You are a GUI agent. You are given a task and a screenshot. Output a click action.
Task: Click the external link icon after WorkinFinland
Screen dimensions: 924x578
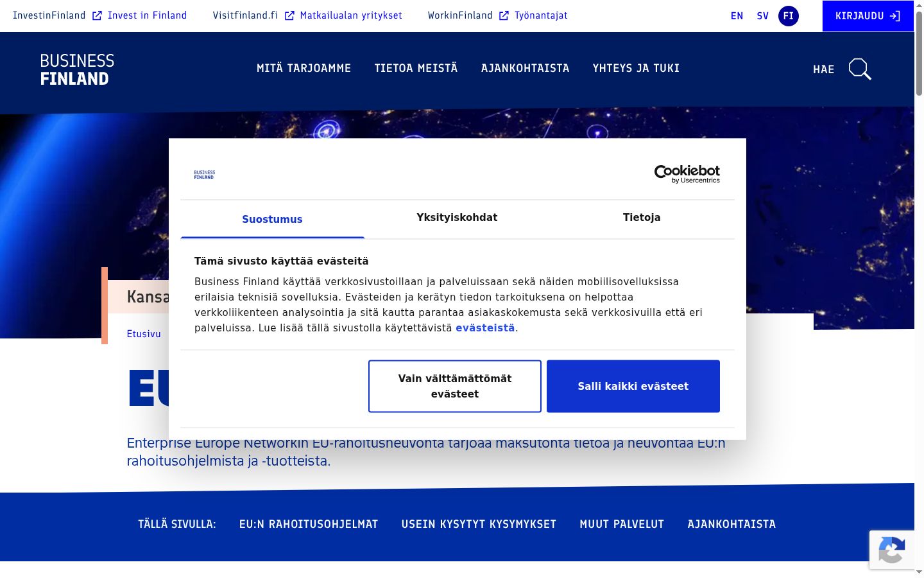504,15
